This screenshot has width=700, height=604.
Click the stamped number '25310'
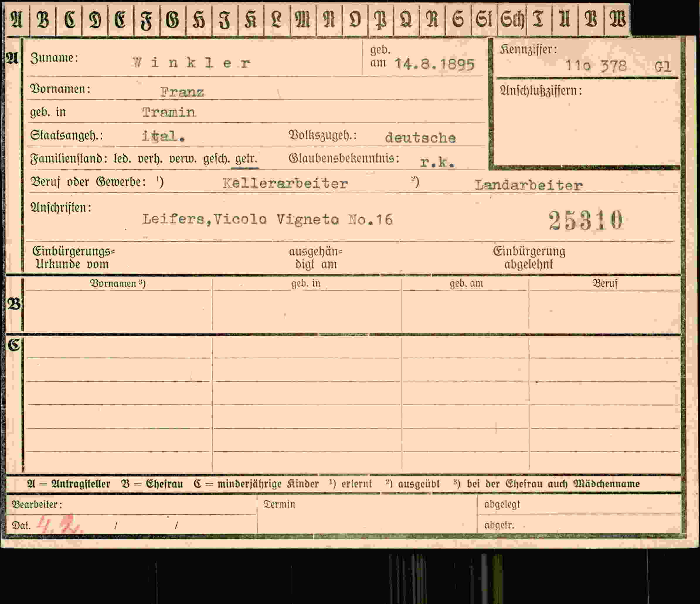click(x=585, y=220)
